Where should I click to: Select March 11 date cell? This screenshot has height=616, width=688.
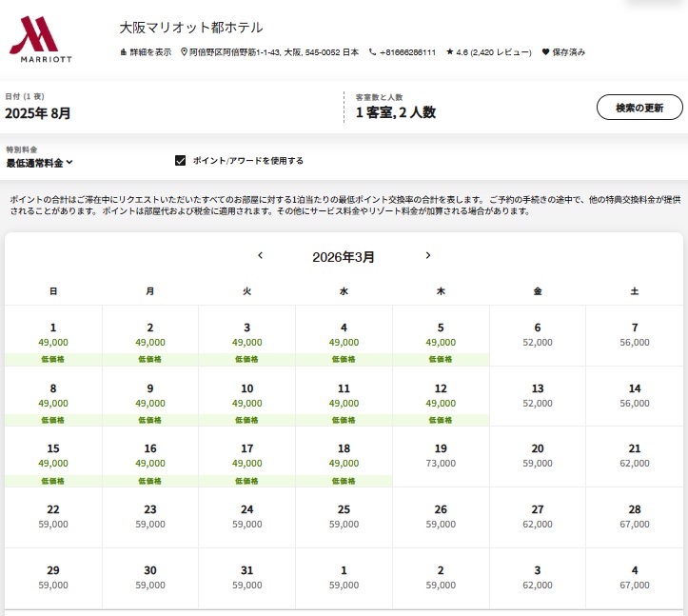click(x=344, y=396)
